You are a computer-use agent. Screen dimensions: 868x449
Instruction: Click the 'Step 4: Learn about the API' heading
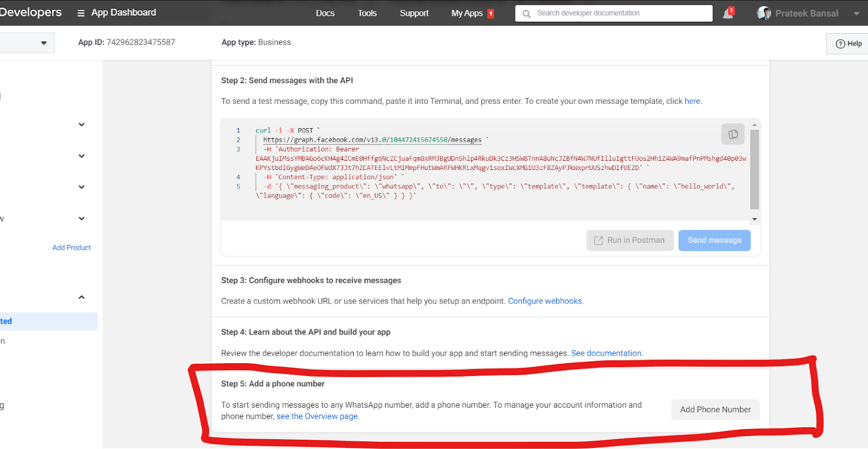[x=306, y=332]
